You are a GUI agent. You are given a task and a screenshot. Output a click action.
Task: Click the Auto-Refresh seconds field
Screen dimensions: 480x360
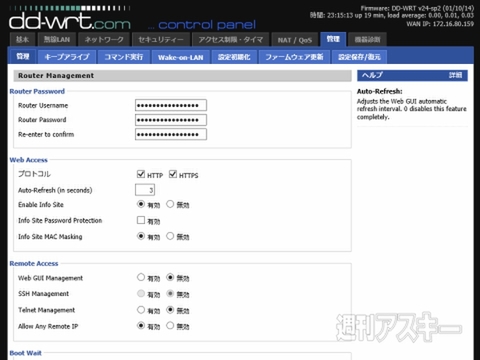(x=145, y=190)
